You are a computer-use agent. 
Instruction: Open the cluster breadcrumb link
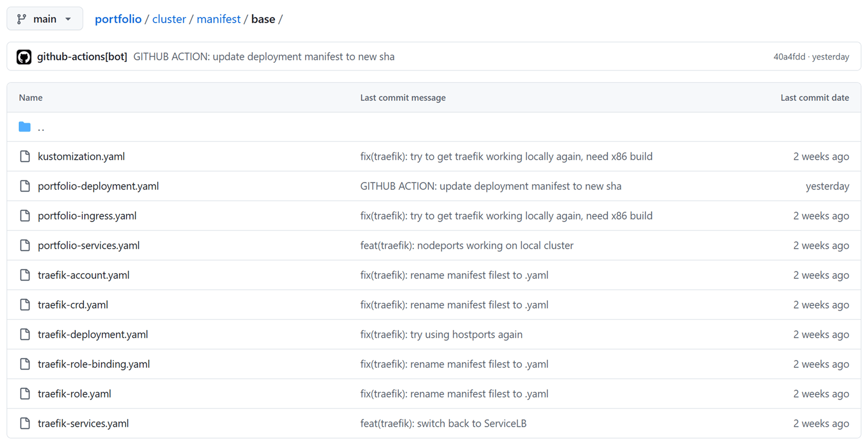(x=169, y=19)
